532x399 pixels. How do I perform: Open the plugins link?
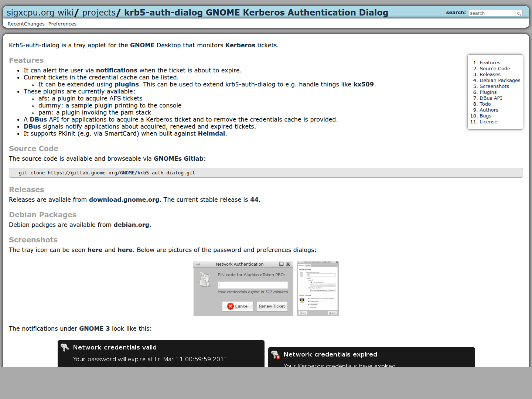(x=127, y=84)
